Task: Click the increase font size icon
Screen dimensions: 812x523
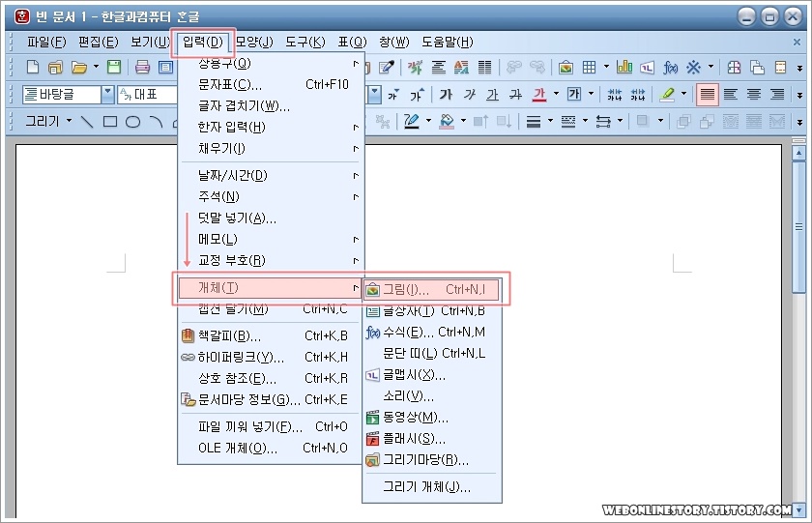Action: [x=416, y=94]
